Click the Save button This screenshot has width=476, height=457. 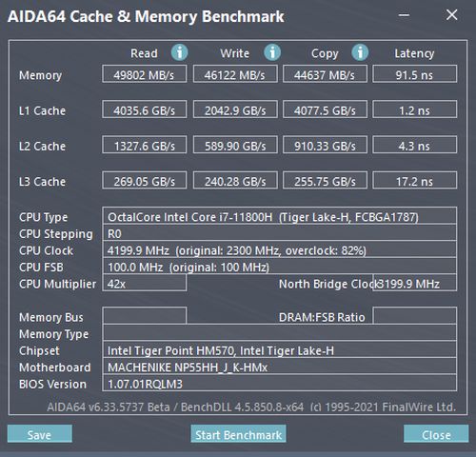[40, 434]
